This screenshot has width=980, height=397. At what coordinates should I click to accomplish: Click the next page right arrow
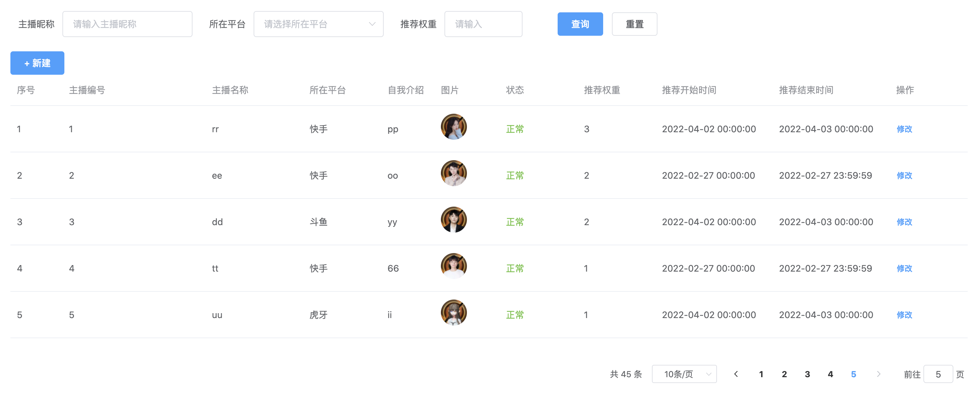point(879,374)
